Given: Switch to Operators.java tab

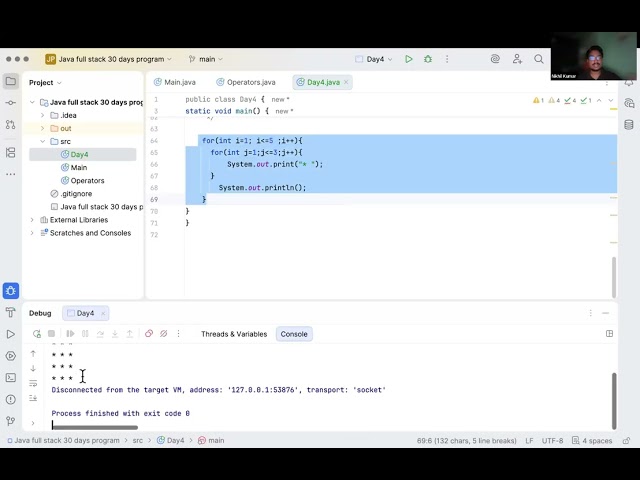Looking at the screenshot, I should [x=246, y=82].
